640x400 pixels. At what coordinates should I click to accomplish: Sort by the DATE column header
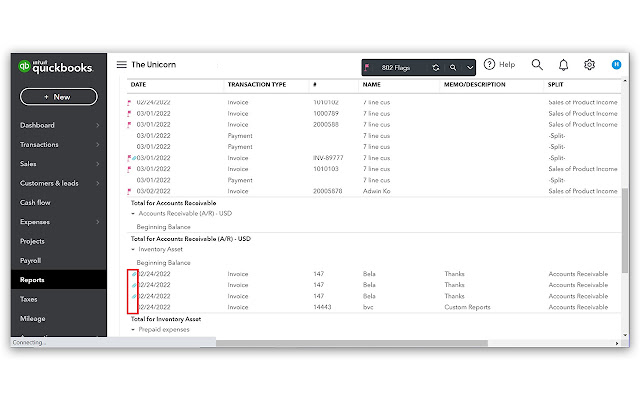tap(138, 84)
